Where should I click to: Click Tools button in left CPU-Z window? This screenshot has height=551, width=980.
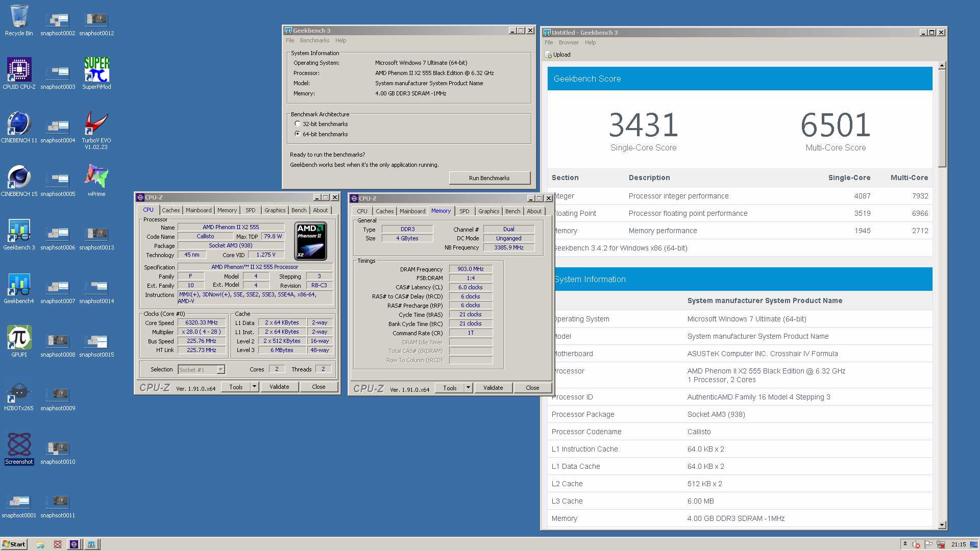[236, 387]
